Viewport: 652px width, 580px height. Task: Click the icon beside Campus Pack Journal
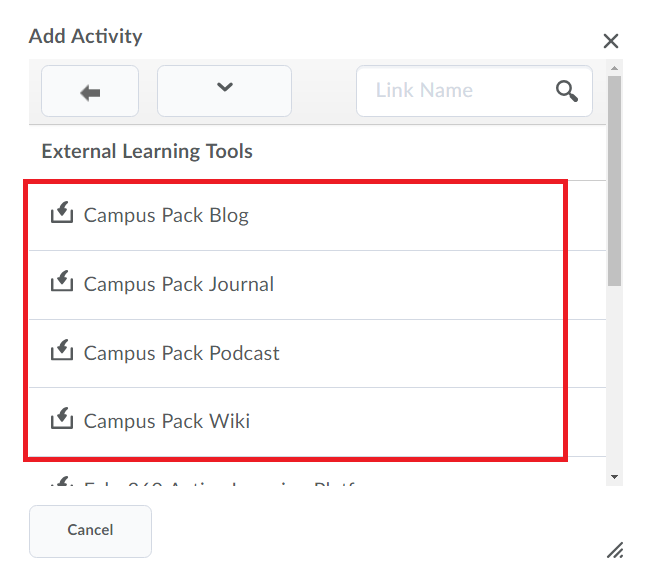62,281
